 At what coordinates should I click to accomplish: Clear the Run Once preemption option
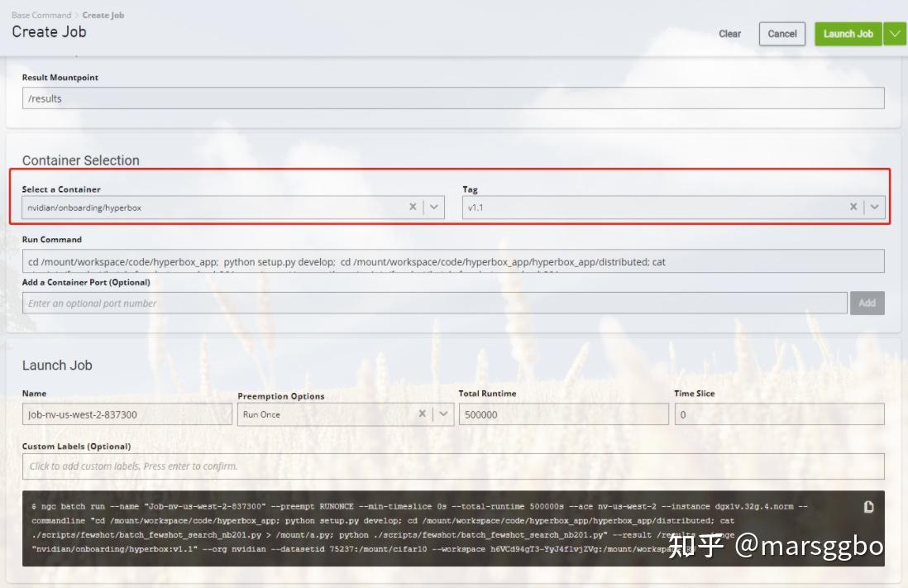point(421,414)
